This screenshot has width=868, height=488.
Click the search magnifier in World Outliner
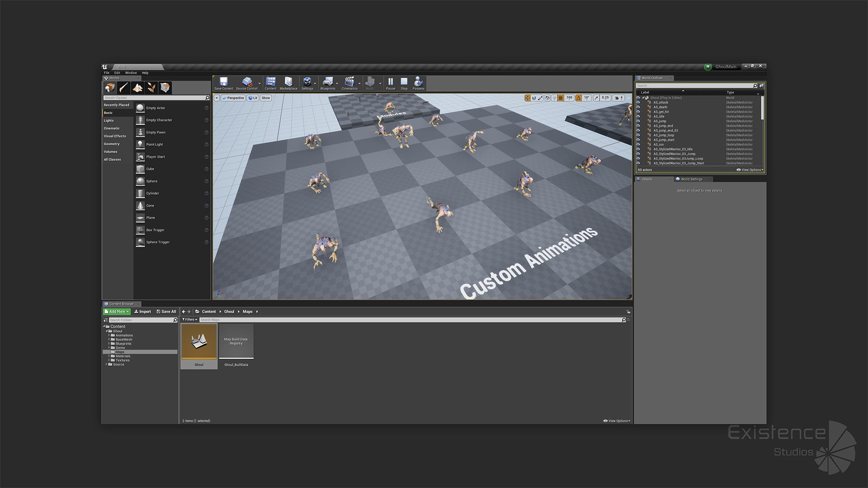[755, 85]
